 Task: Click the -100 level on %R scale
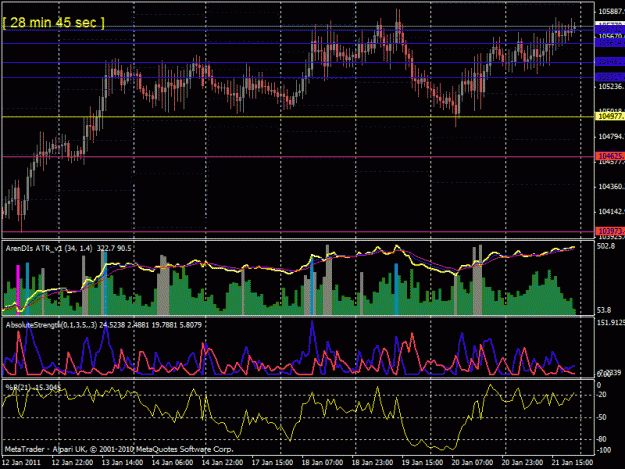(x=603, y=450)
